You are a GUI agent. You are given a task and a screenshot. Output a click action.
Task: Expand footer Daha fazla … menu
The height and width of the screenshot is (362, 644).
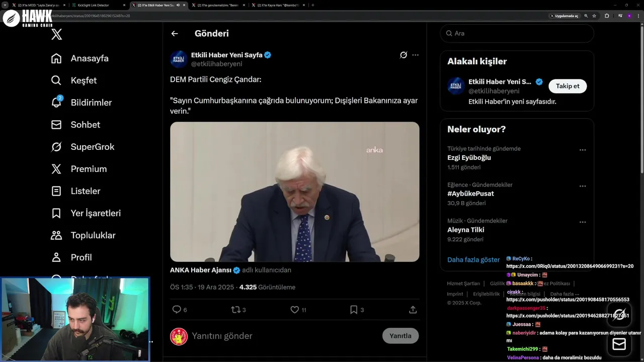(x=565, y=294)
